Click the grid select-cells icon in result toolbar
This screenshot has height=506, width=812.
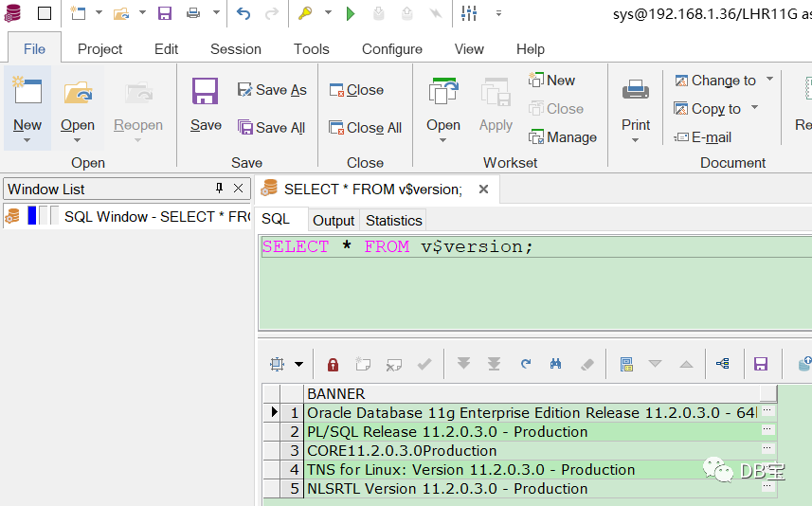coord(278,364)
